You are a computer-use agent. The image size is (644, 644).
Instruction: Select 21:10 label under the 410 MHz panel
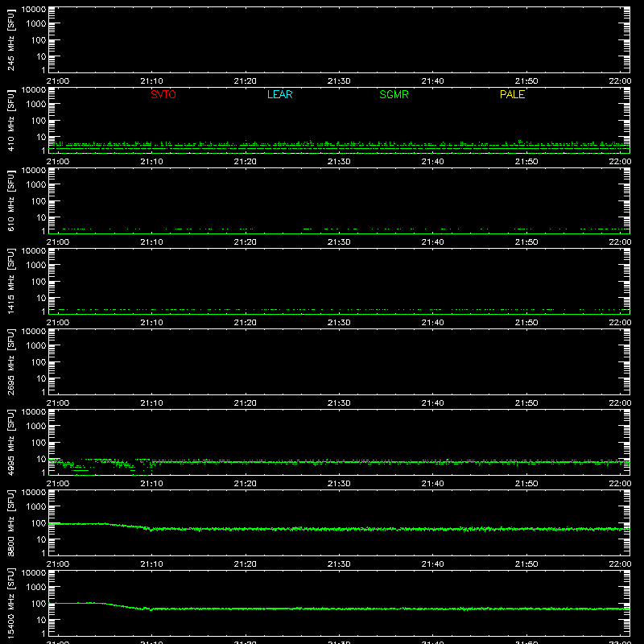point(151,162)
